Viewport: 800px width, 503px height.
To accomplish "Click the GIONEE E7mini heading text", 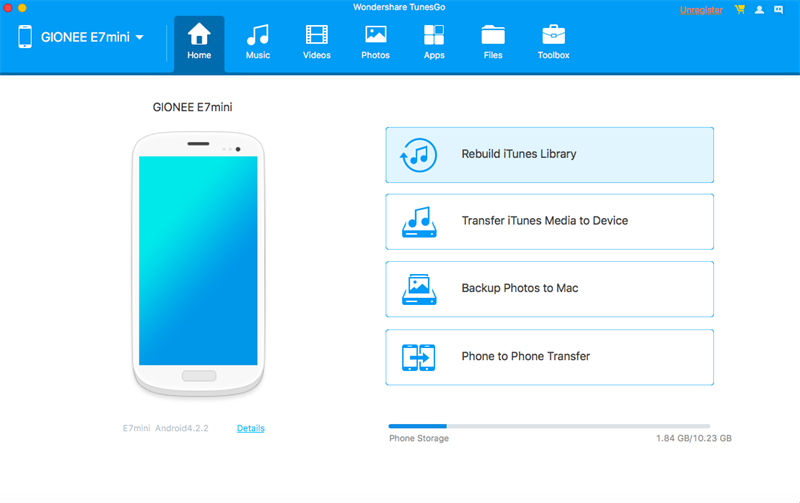I will pyautogui.click(x=192, y=107).
